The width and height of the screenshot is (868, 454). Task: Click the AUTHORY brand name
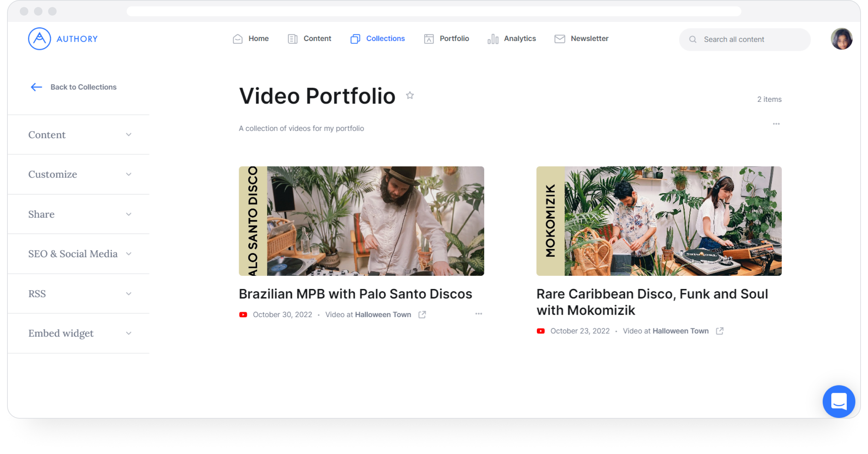tap(77, 39)
